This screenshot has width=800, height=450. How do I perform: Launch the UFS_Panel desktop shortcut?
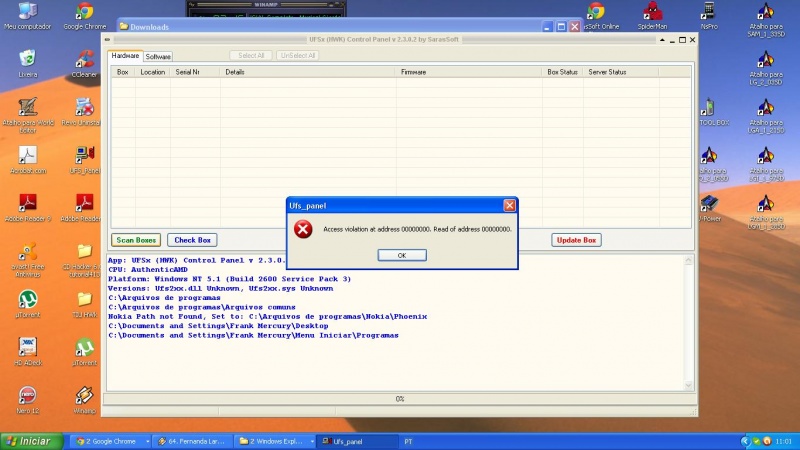pyautogui.click(x=85, y=160)
